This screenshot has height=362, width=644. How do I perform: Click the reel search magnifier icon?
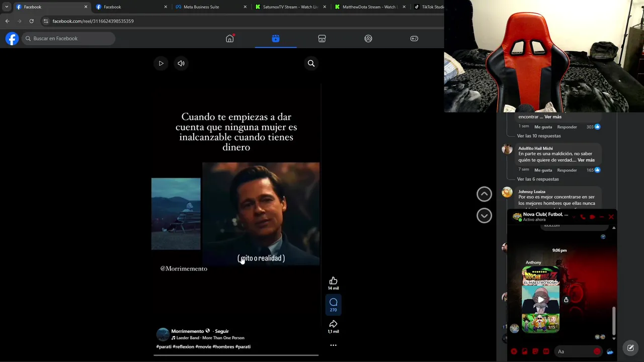click(x=311, y=63)
